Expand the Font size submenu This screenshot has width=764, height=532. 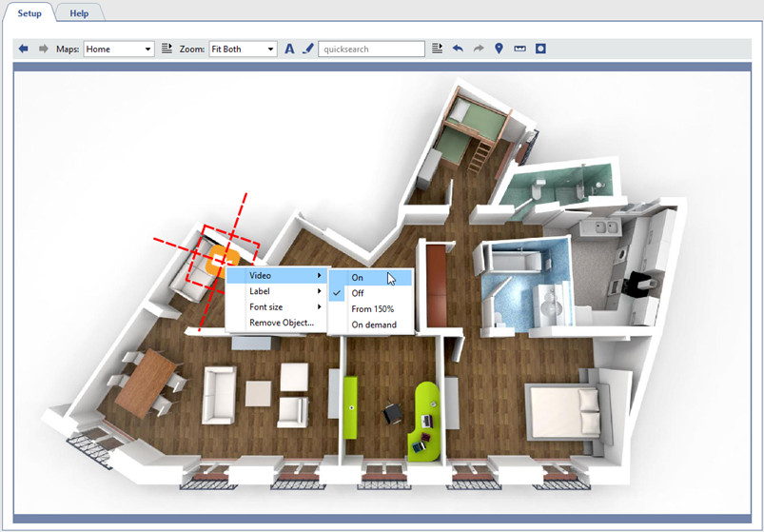(278, 307)
